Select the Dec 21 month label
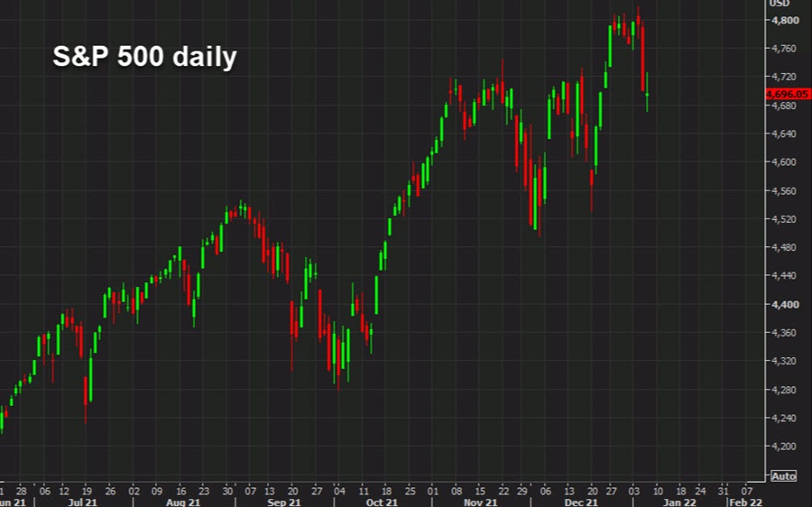This screenshot has width=812, height=507. (581, 502)
